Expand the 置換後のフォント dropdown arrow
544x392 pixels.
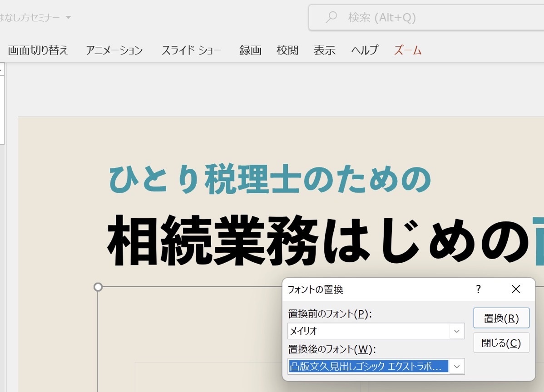(x=457, y=366)
